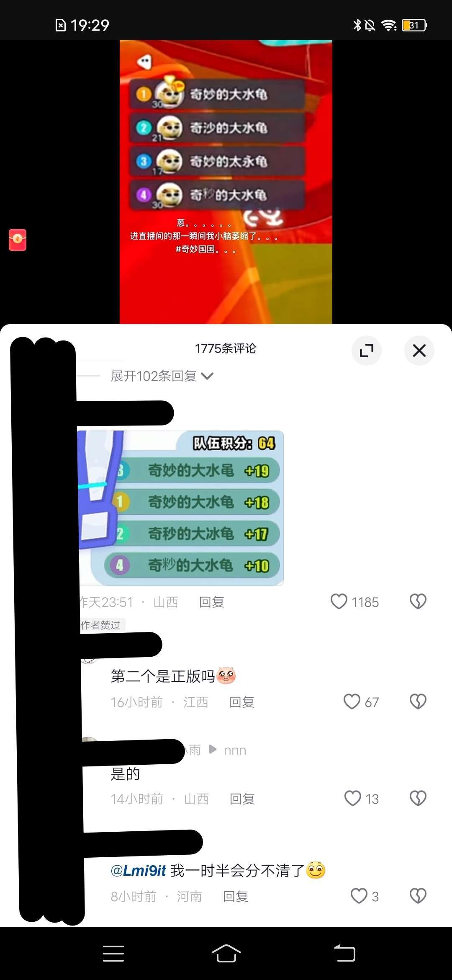The height and width of the screenshot is (980, 452).
Task: Dislike the 河南 comment
Action: [418, 896]
